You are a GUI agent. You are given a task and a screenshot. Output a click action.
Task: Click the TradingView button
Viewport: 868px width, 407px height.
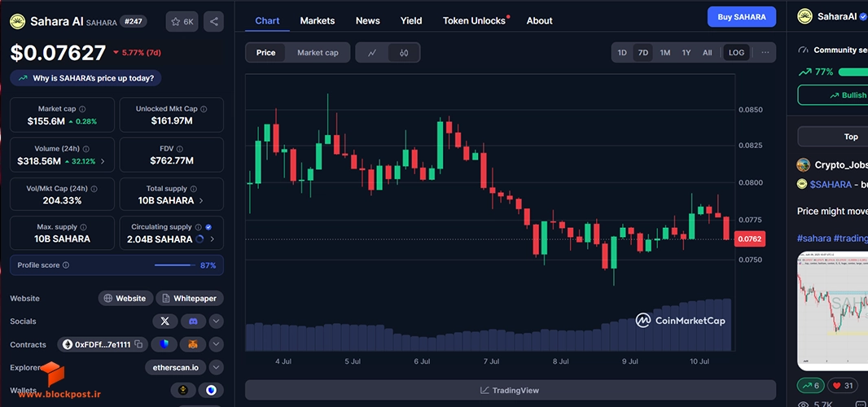click(x=510, y=391)
